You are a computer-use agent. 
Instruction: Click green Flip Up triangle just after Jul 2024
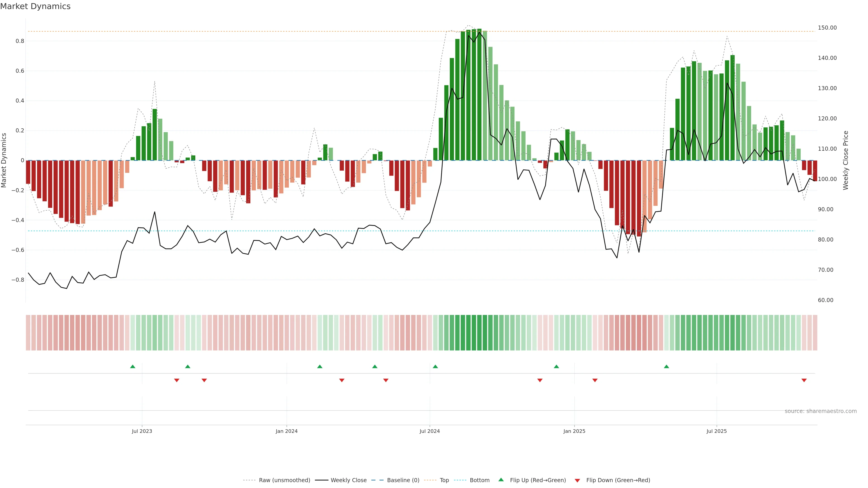click(435, 366)
